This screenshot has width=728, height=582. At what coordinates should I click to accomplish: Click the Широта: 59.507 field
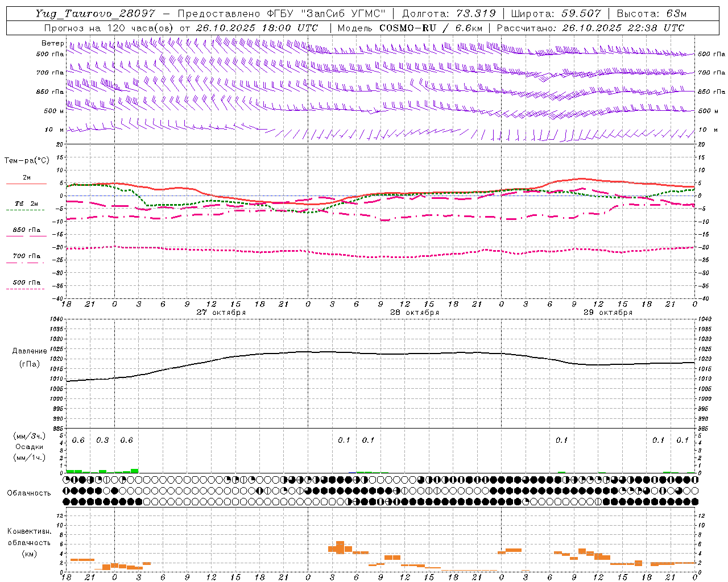556,14
